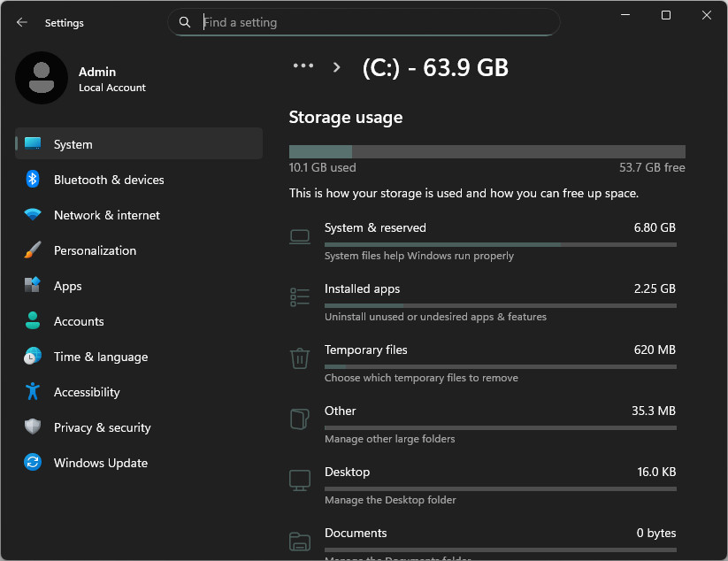This screenshot has height=561, width=728.
Task: Click 'Manage the Desktop folder' text
Action: click(390, 500)
